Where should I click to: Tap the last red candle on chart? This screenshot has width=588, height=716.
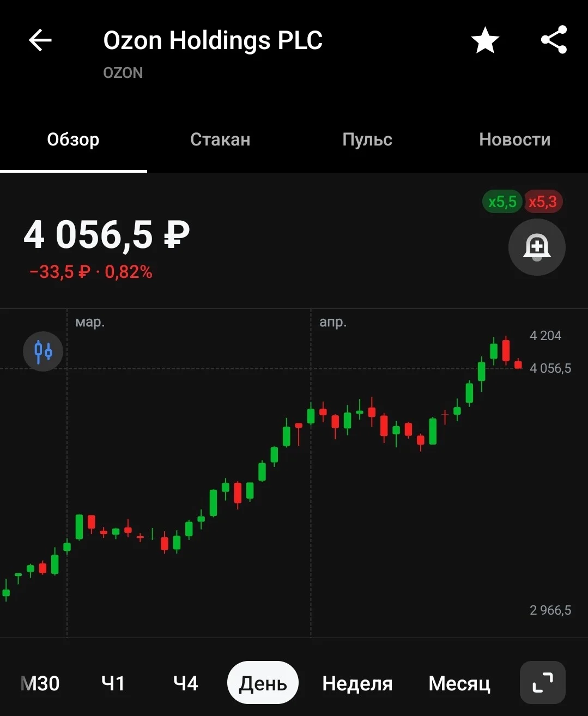(518, 364)
